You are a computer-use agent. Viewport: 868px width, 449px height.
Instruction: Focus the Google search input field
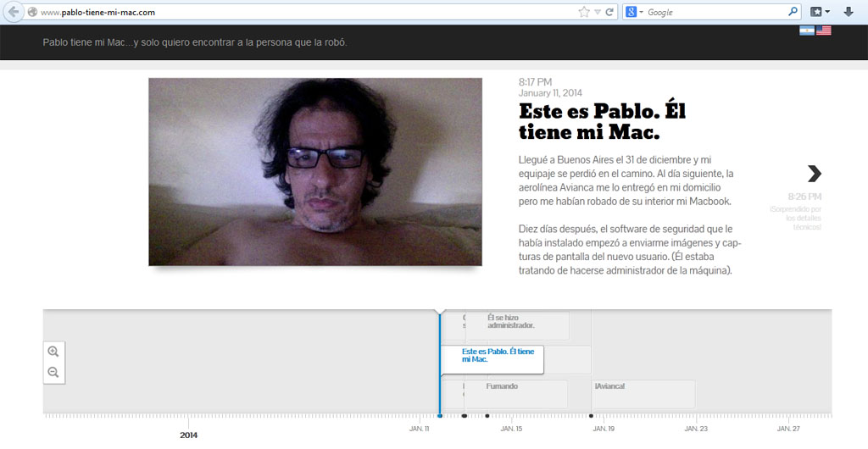(716, 13)
